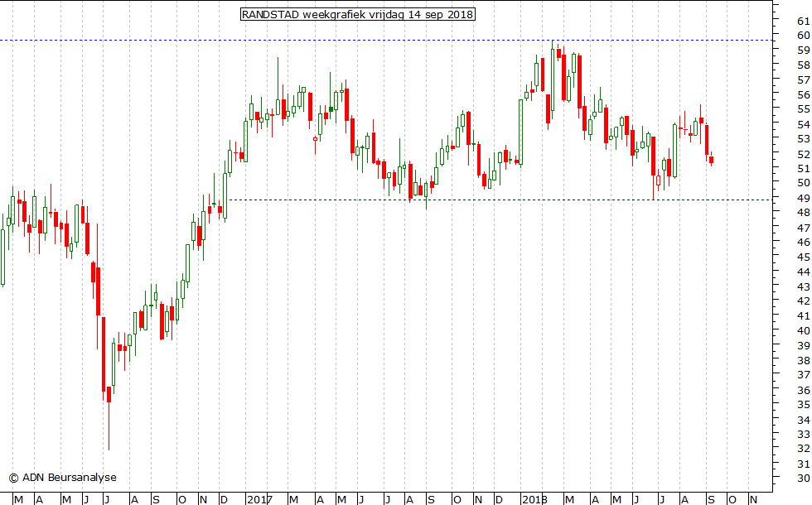Select the 30 label, lowest on price axis
This screenshot has width=812, height=505.
pos(803,479)
